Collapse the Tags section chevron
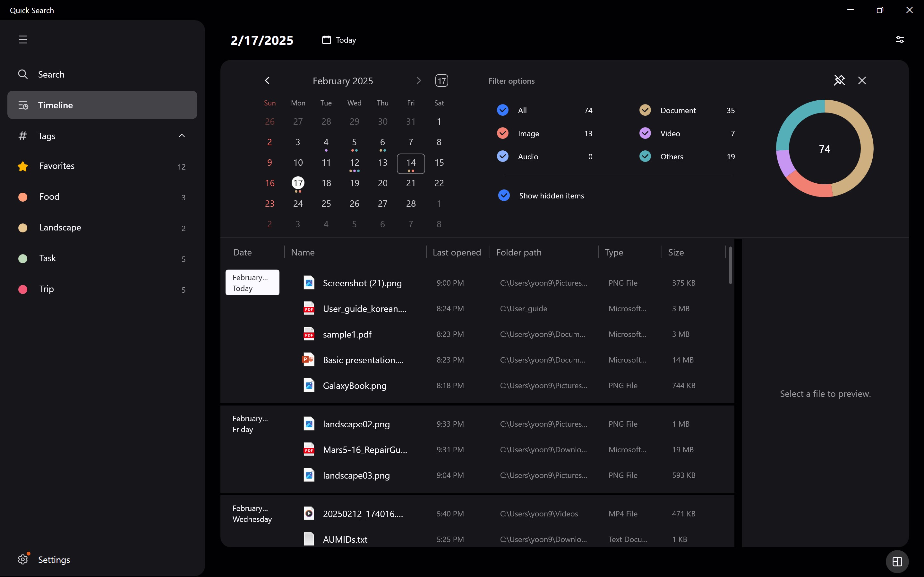 click(182, 136)
